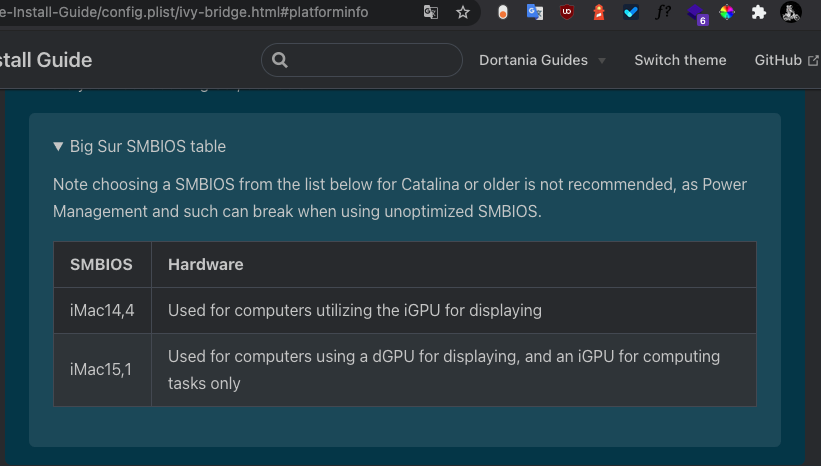Open the Google Translate extension
Viewport: 821px width, 466px height.
click(535, 13)
